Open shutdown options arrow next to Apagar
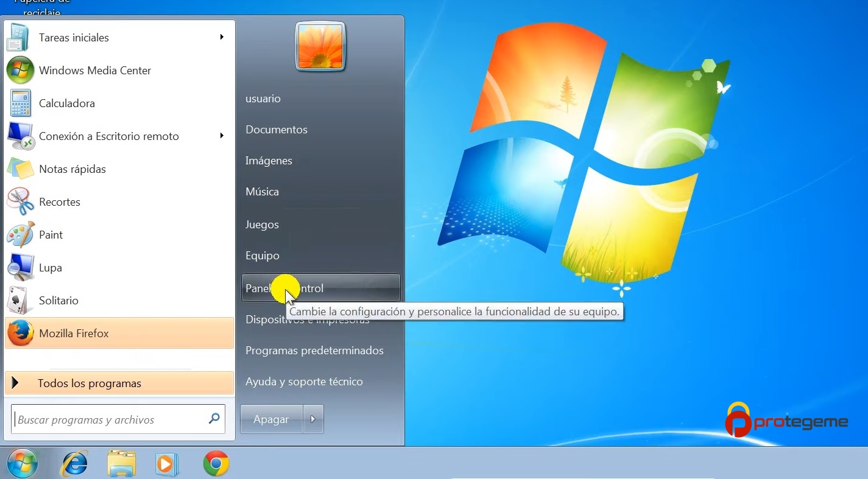Image resolution: width=868 pixels, height=479 pixels. pos(313,419)
